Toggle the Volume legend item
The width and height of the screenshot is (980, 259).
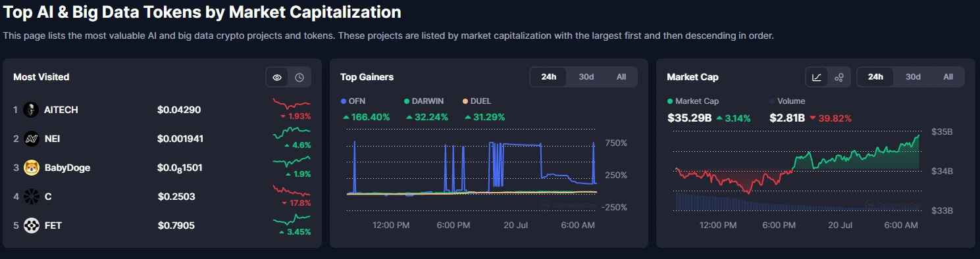[x=787, y=101]
